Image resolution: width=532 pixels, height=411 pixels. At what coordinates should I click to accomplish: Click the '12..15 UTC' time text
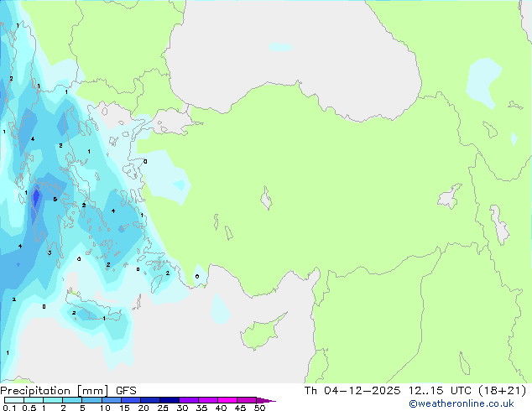[440, 391]
